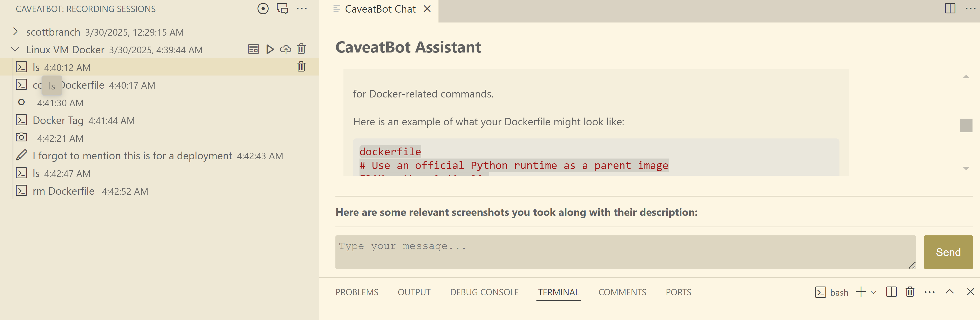Open session details icon for Linux VM Docker
980x320 pixels.
(x=253, y=49)
